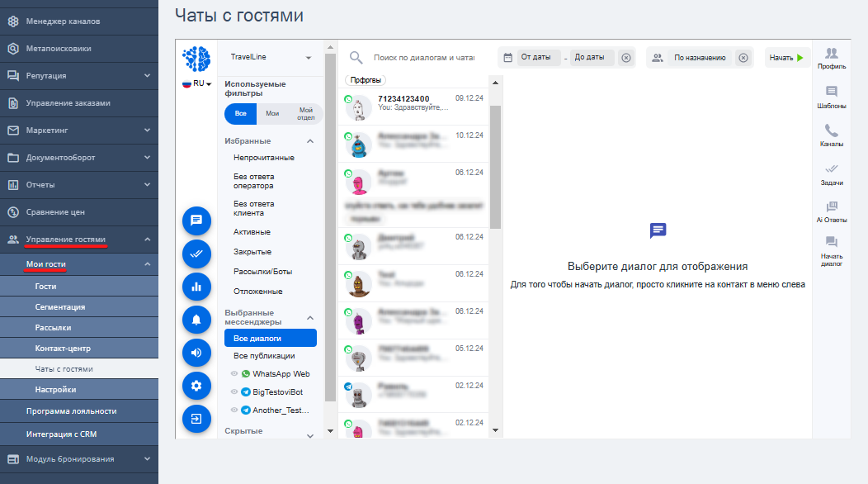Click the Начать button

(786, 58)
